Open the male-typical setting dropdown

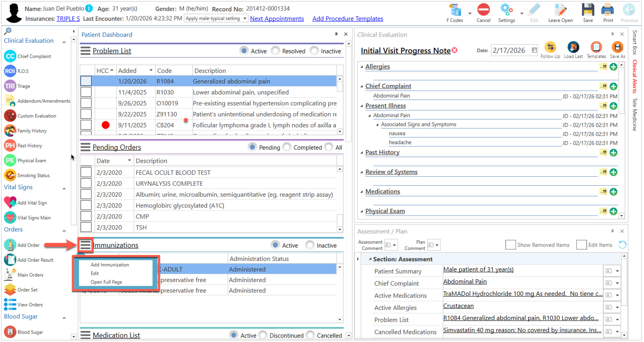[x=245, y=19]
